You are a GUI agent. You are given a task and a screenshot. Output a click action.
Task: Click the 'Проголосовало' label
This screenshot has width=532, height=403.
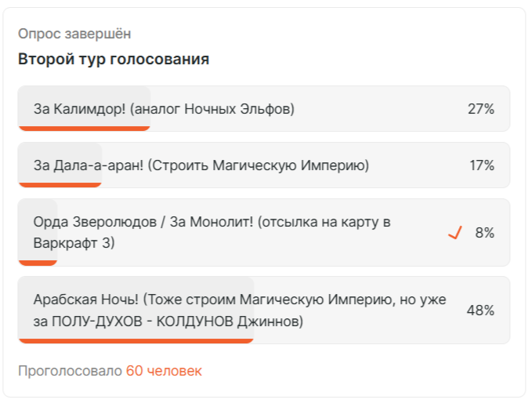(70, 371)
